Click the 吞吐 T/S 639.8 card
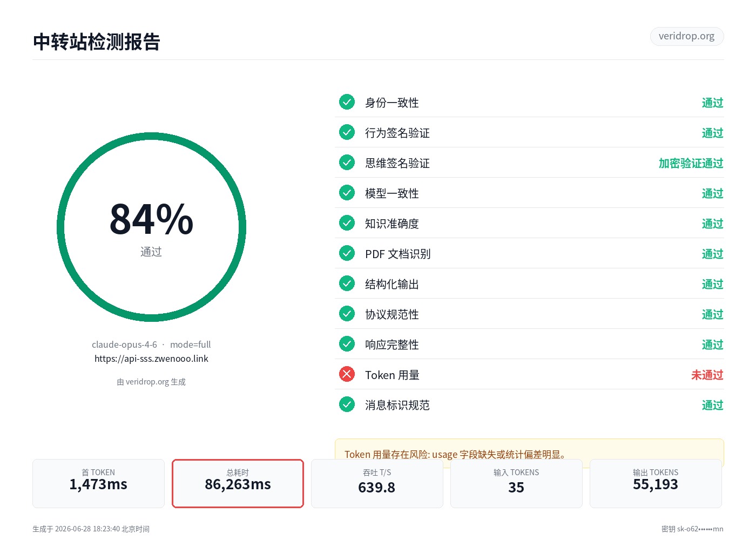 tap(377, 483)
